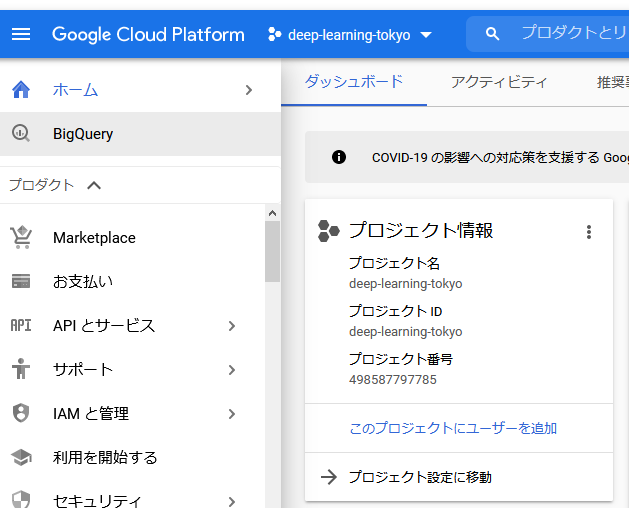This screenshot has width=629, height=508.
Task: Click the プロジェクト番号 label
Action: point(401,359)
